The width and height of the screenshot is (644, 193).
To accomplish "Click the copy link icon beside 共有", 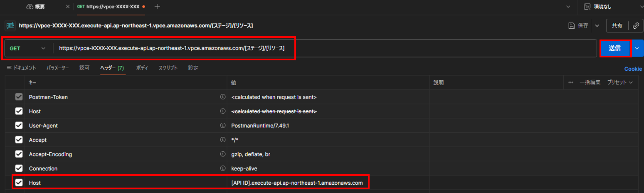I will [x=635, y=26].
